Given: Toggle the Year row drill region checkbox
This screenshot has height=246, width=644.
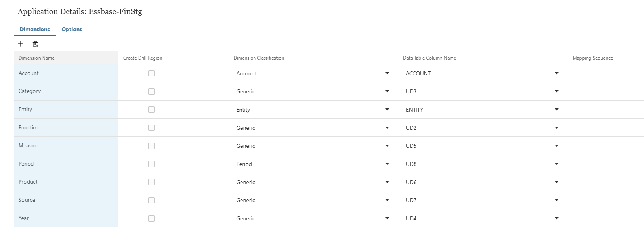Looking at the screenshot, I should (x=152, y=218).
